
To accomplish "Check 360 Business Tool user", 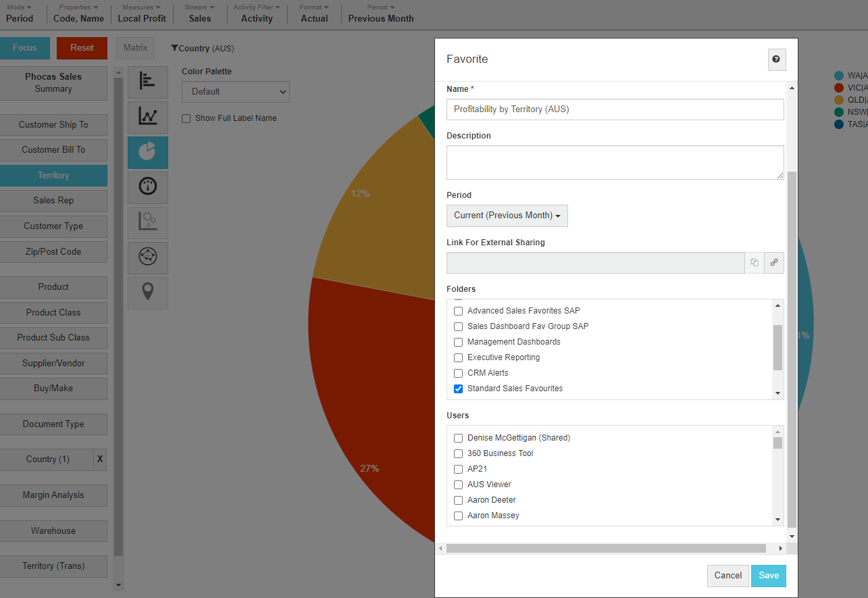I will coord(458,453).
